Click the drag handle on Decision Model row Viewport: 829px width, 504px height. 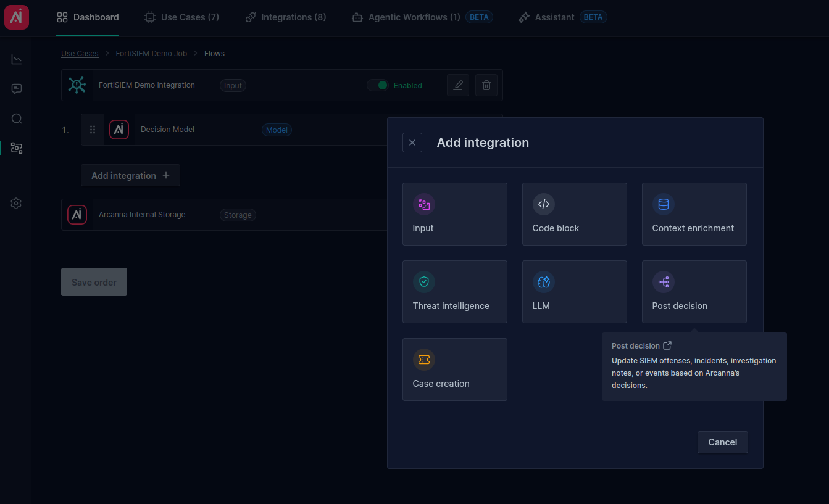[93, 130]
